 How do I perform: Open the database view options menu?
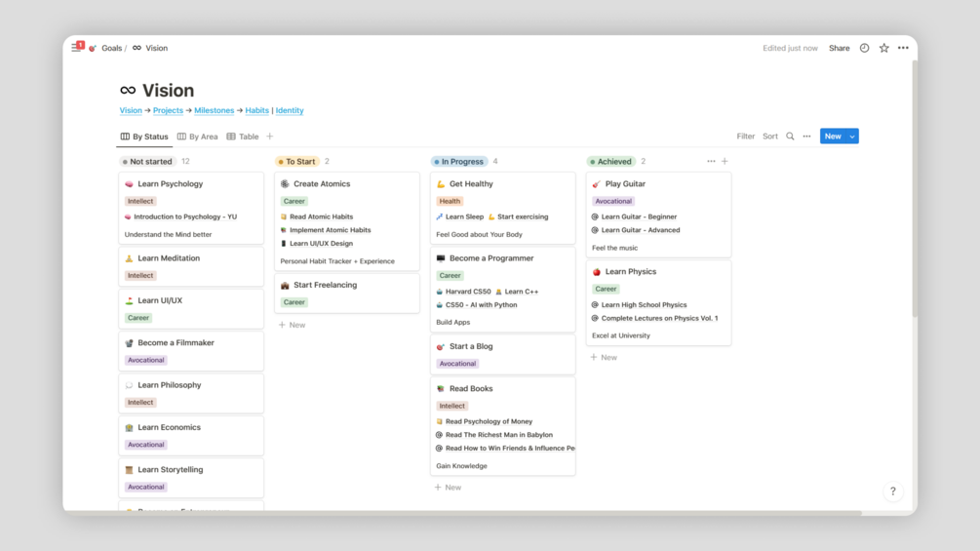[x=806, y=137]
